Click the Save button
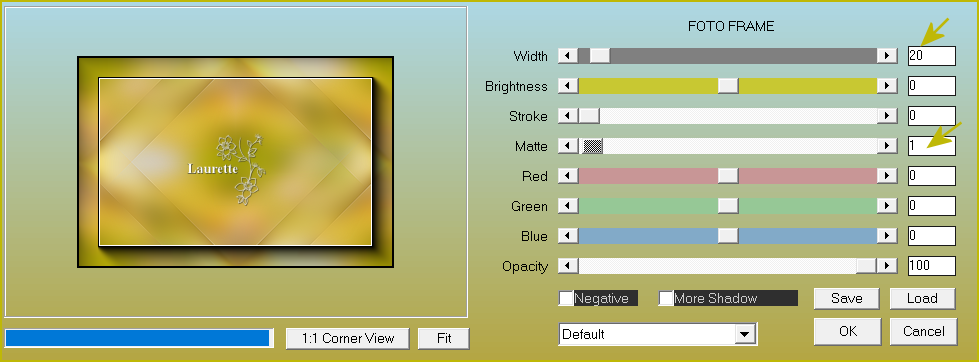The width and height of the screenshot is (979, 362). click(847, 298)
